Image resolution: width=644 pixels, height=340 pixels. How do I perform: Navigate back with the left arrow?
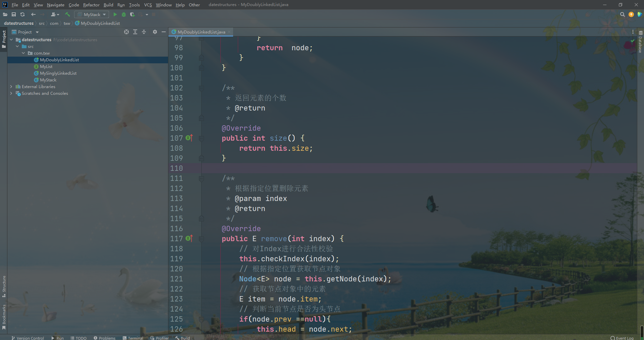[33, 14]
